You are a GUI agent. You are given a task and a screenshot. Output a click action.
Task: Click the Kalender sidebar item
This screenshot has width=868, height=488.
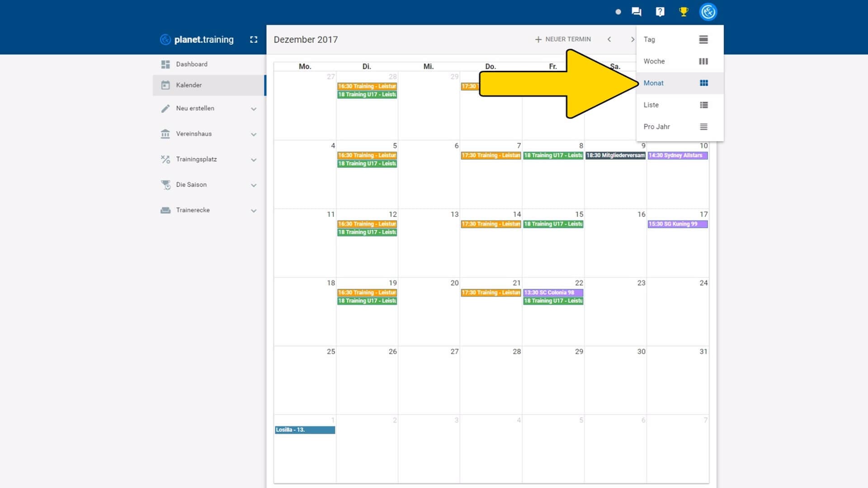(x=189, y=85)
